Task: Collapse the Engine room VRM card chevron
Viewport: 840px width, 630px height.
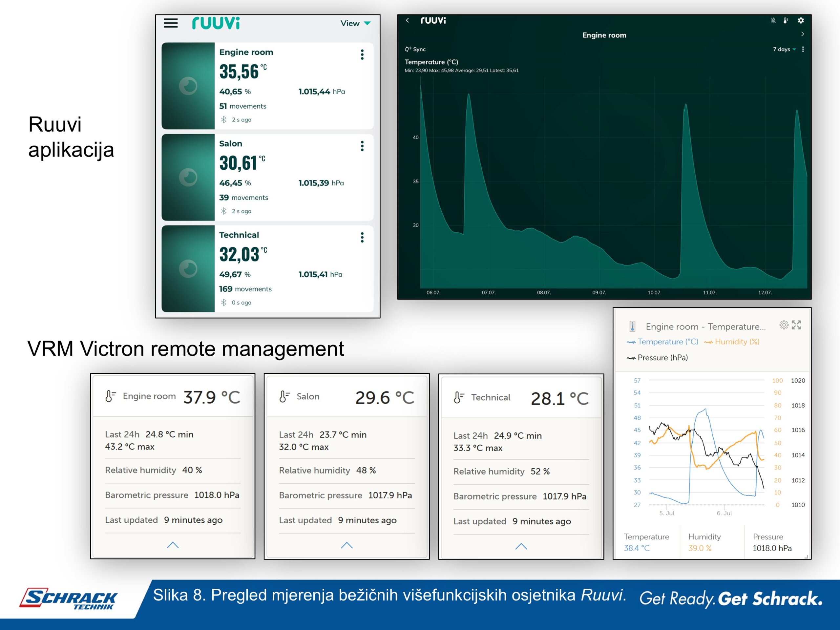Action: pyautogui.click(x=173, y=545)
